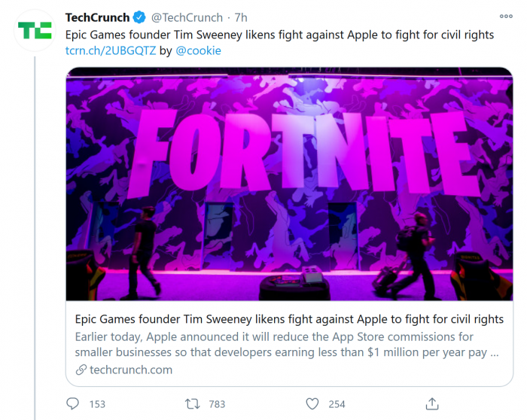Click the 783 retweets count
This screenshot has height=420, width=527.
click(217, 404)
